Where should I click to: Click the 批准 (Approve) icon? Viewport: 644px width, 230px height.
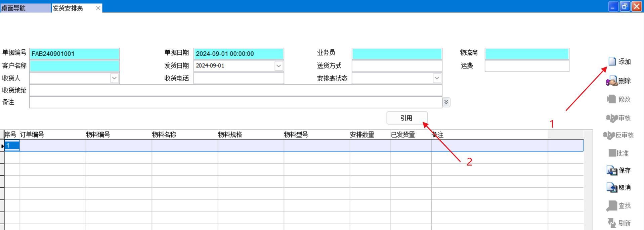[x=612, y=153]
